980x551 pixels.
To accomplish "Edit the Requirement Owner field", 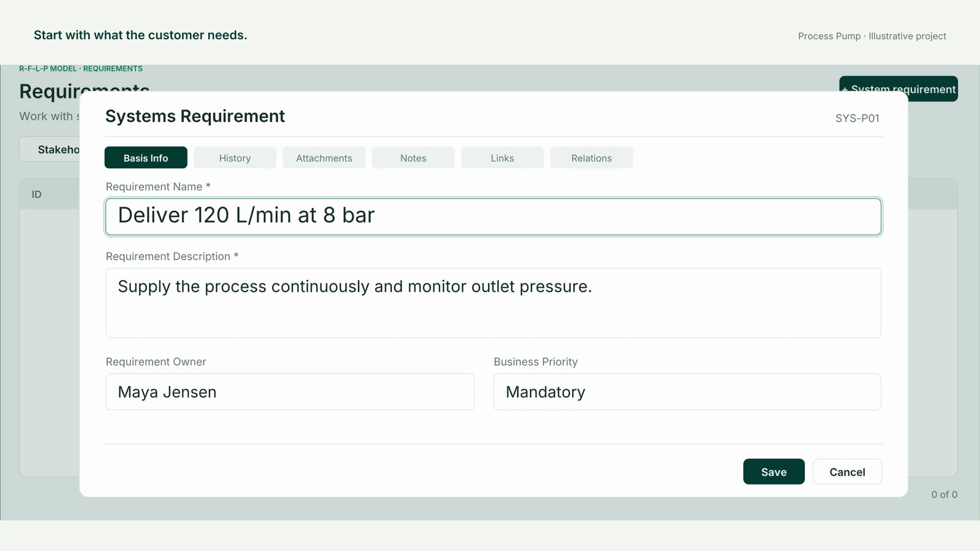I will [290, 392].
